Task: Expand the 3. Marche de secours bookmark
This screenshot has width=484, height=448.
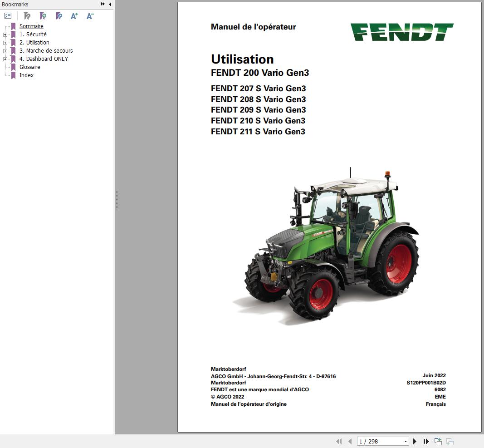Action: tap(5, 51)
